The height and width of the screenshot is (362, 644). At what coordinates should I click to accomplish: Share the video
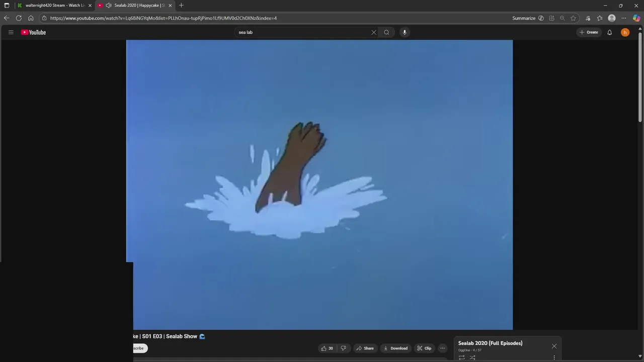(x=365, y=348)
